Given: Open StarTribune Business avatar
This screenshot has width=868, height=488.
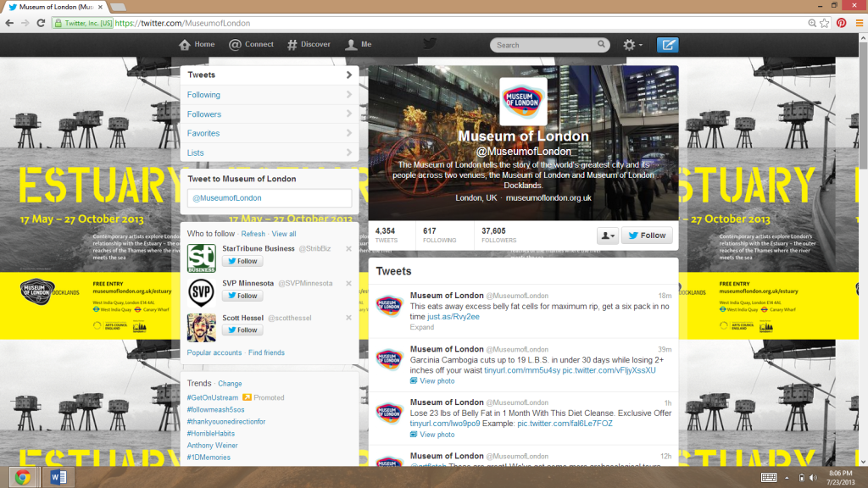Looking at the screenshot, I should pyautogui.click(x=202, y=258).
